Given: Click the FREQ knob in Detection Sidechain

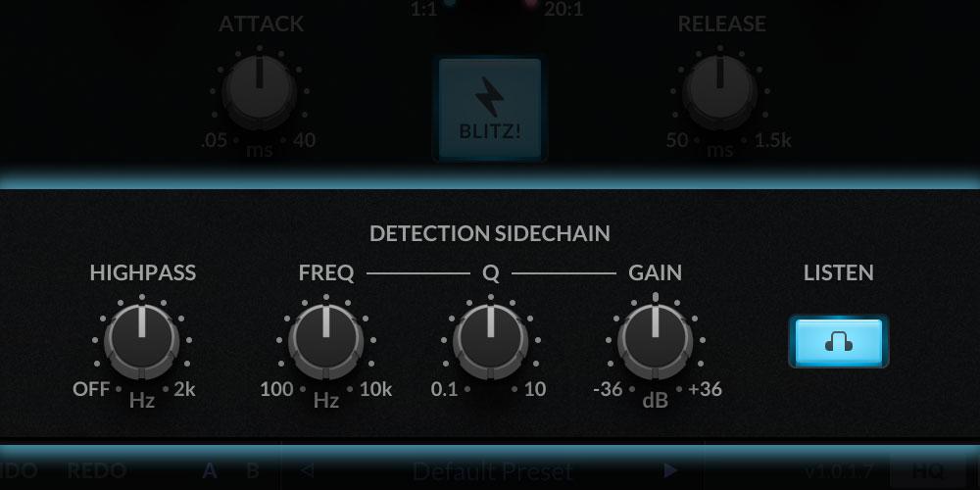Looking at the screenshot, I should [325, 340].
